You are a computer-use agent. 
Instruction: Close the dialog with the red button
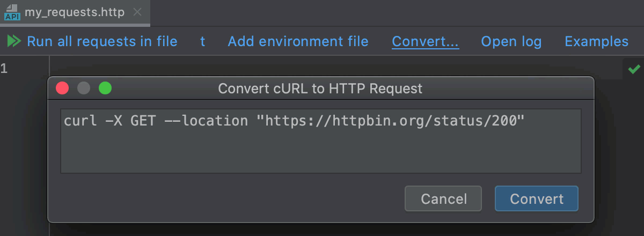click(63, 88)
